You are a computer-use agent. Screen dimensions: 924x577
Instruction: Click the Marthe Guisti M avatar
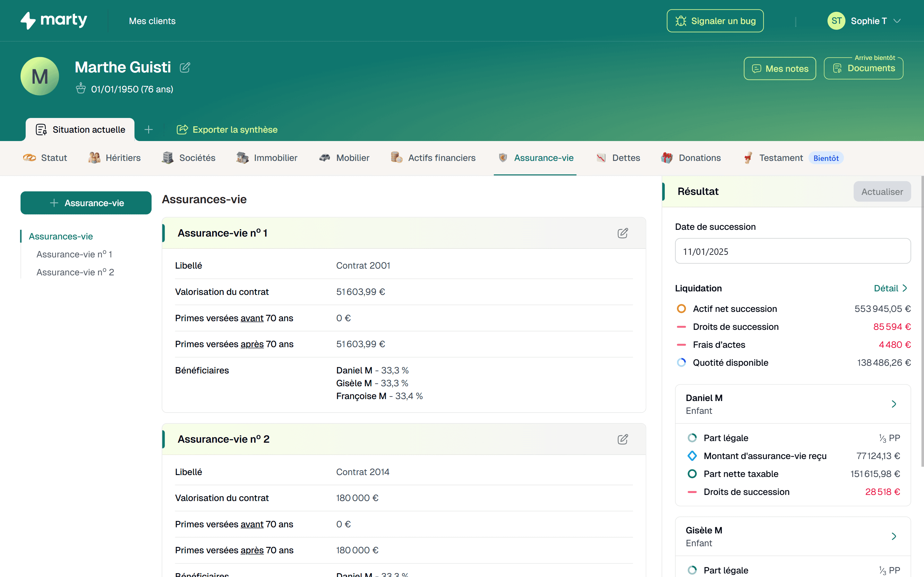40,76
